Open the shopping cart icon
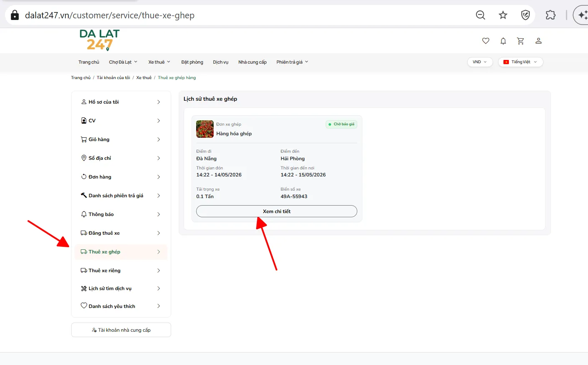This screenshot has width=588, height=365. pos(521,41)
